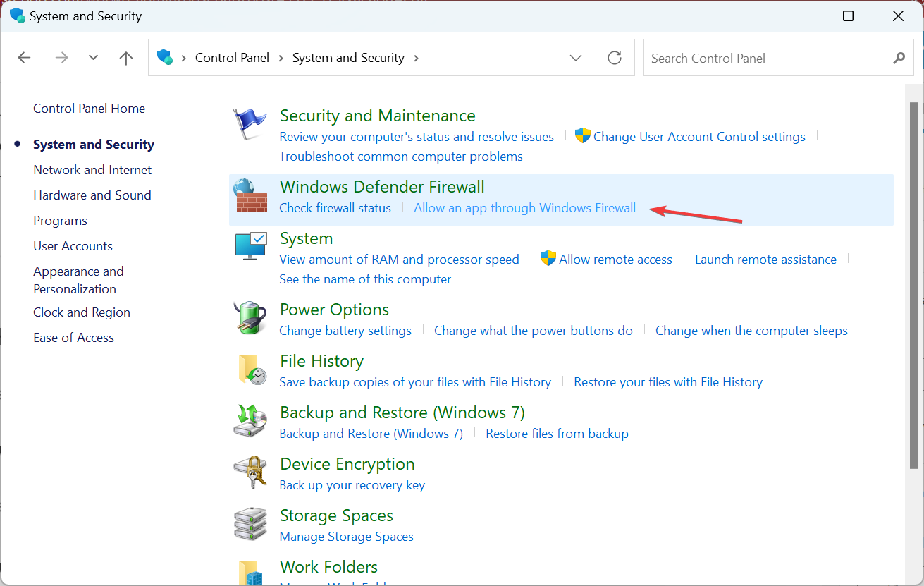Click the search magnifier icon

tap(899, 58)
